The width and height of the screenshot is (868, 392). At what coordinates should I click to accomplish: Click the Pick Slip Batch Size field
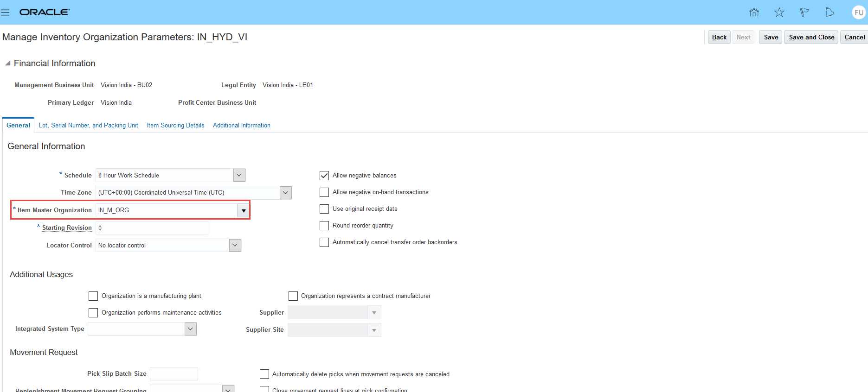[174, 373]
